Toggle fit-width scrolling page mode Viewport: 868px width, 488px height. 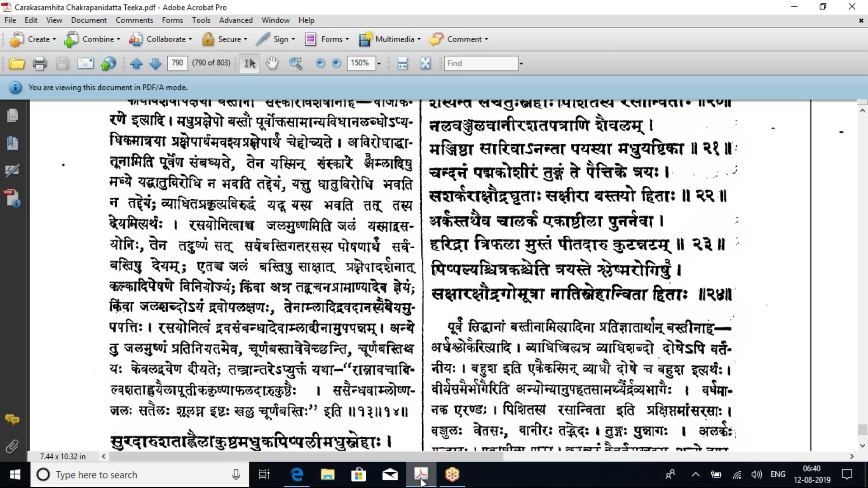402,63
